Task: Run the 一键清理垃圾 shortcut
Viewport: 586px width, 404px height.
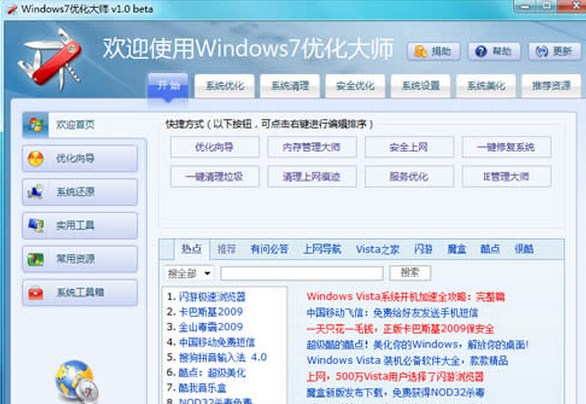Action: click(215, 176)
